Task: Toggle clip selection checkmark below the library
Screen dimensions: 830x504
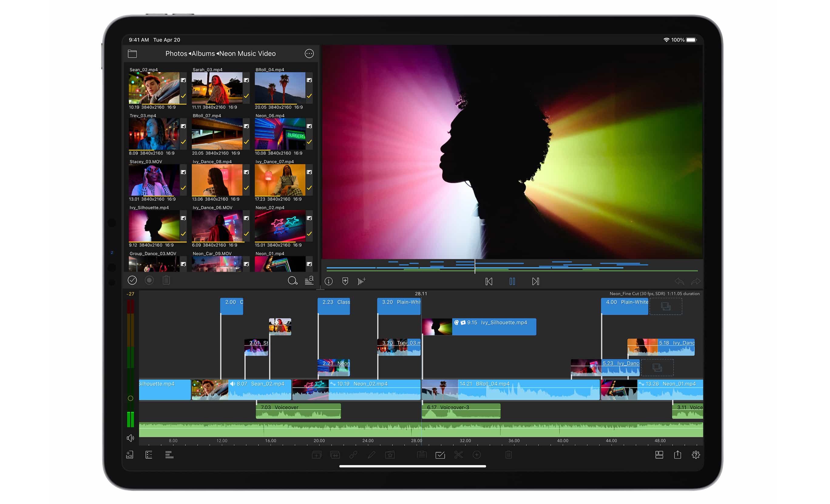Action: point(132,280)
